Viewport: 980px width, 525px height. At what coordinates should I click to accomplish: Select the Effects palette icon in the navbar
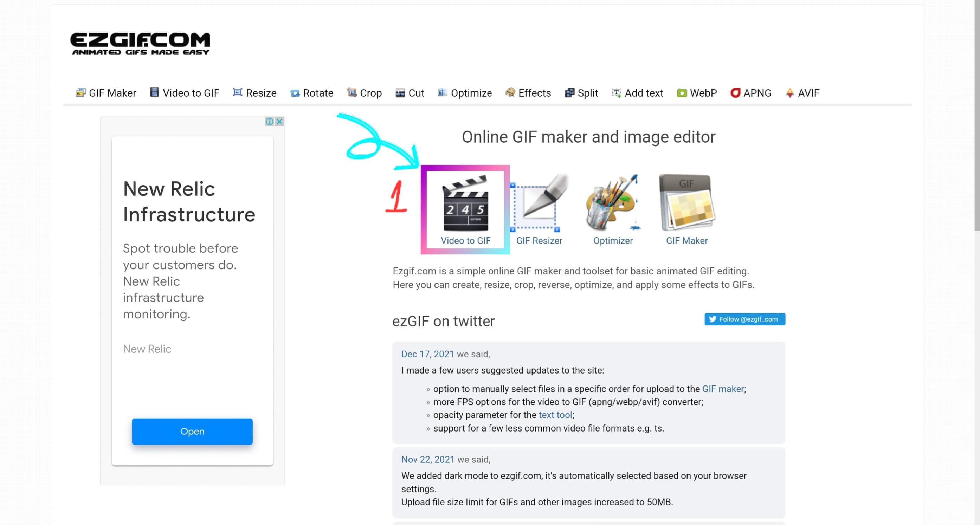pos(510,92)
